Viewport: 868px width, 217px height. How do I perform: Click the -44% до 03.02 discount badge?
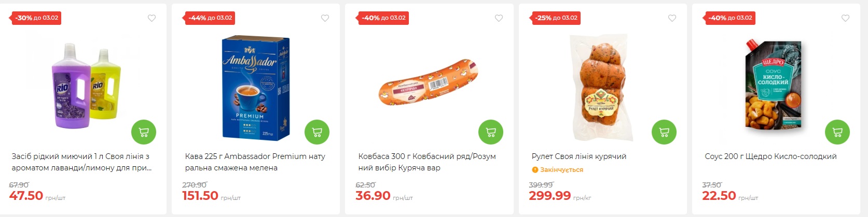210,18
